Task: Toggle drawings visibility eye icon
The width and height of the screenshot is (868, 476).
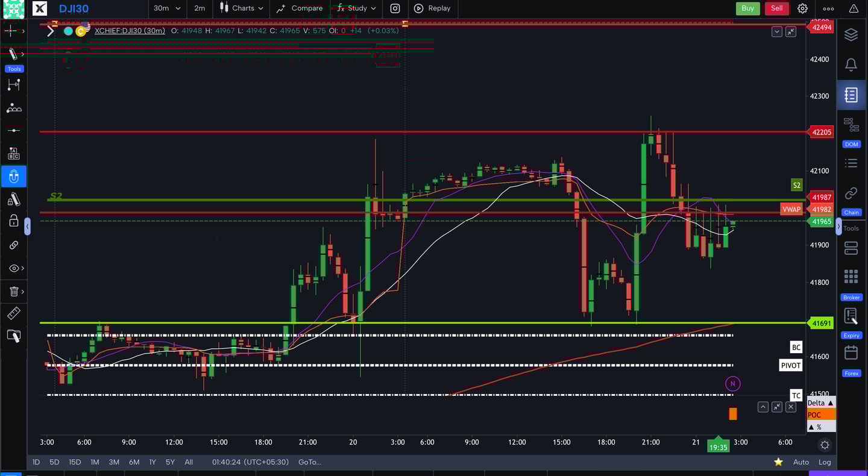Action: coord(13,268)
